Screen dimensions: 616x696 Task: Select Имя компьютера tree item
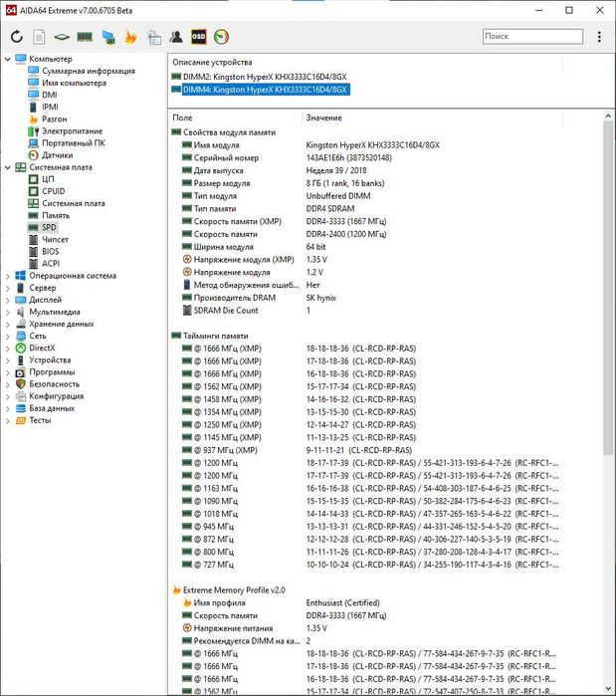pos(74,83)
